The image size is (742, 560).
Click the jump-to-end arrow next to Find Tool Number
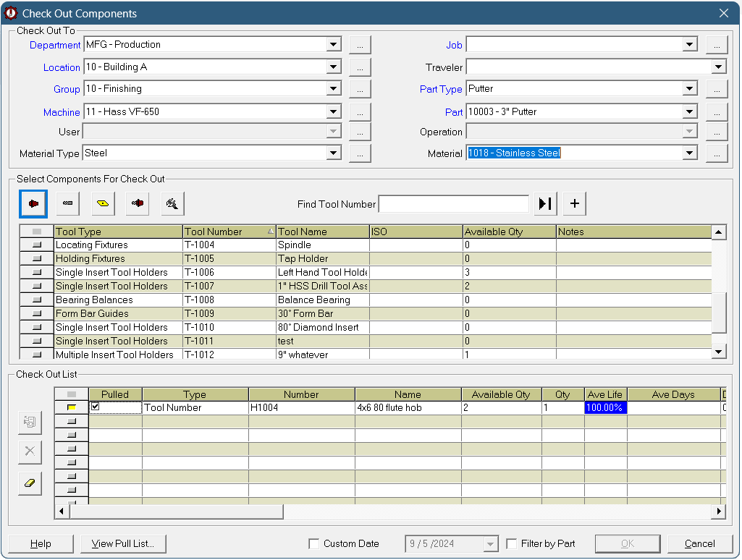[545, 204]
